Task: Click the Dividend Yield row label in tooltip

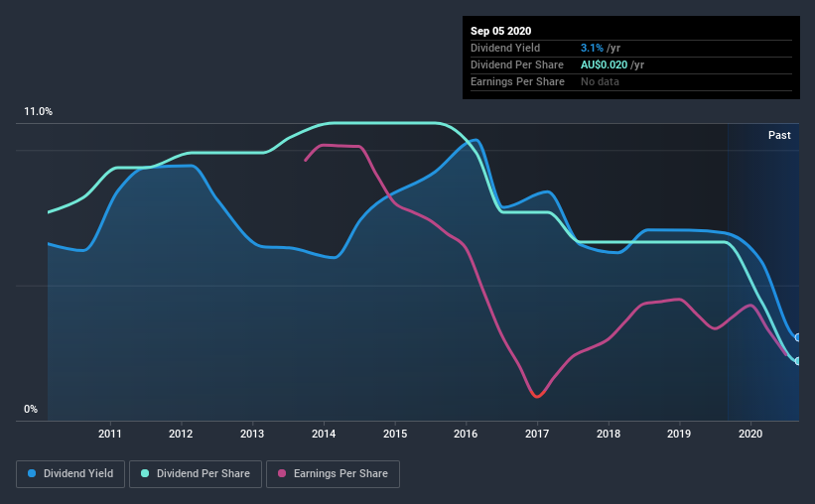Action: click(505, 48)
